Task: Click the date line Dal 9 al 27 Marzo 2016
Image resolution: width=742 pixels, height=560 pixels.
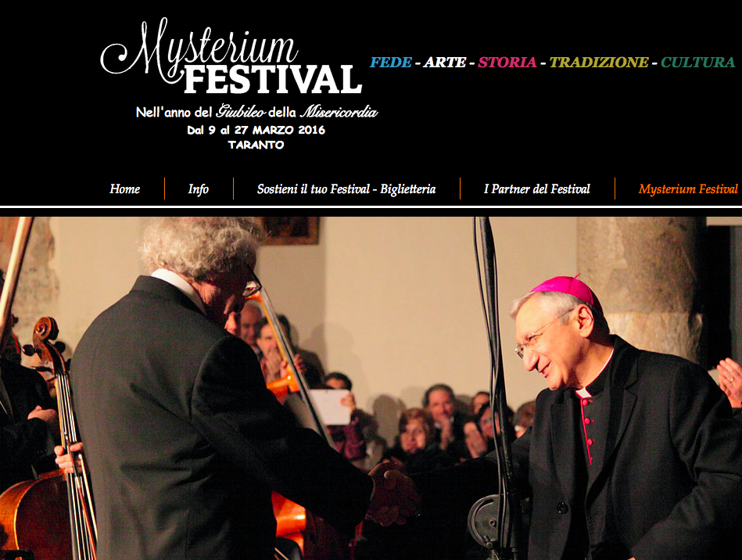Action: tap(256, 130)
